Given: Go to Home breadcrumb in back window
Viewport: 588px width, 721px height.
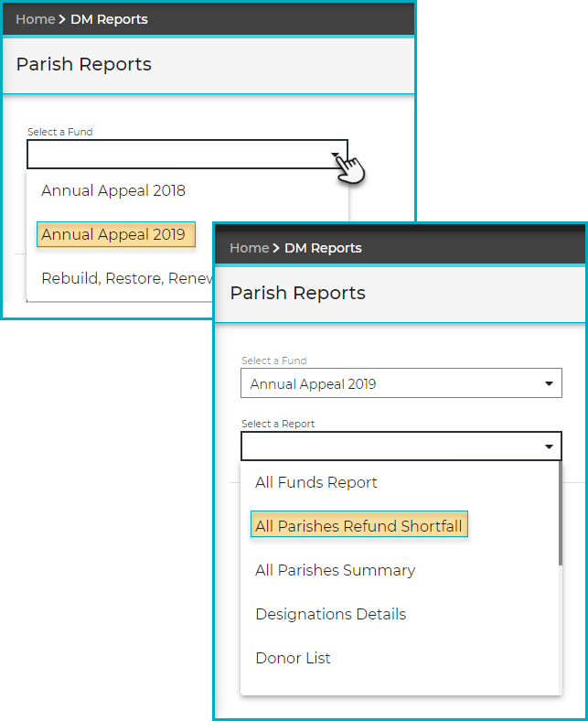Looking at the screenshot, I should pos(36,19).
